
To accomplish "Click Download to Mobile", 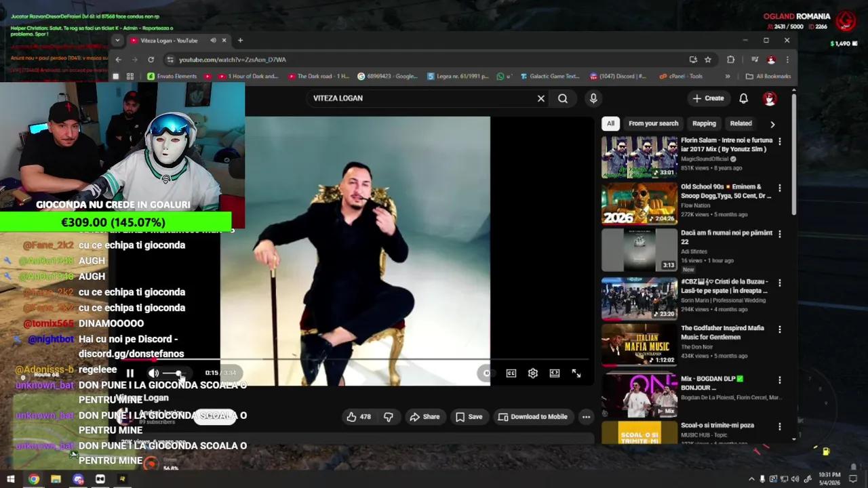I will [x=533, y=417].
